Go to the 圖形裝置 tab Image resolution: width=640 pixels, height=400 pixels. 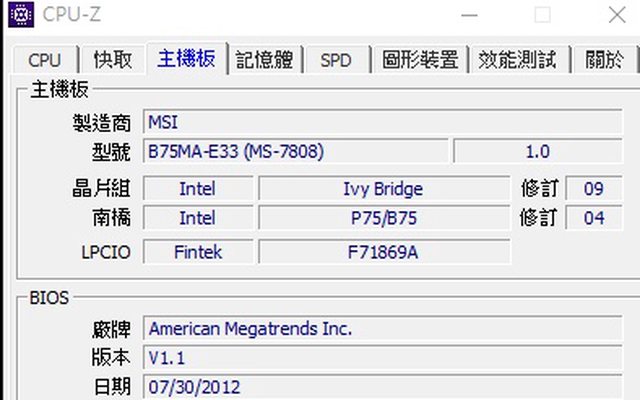click(x=421, y=60)
